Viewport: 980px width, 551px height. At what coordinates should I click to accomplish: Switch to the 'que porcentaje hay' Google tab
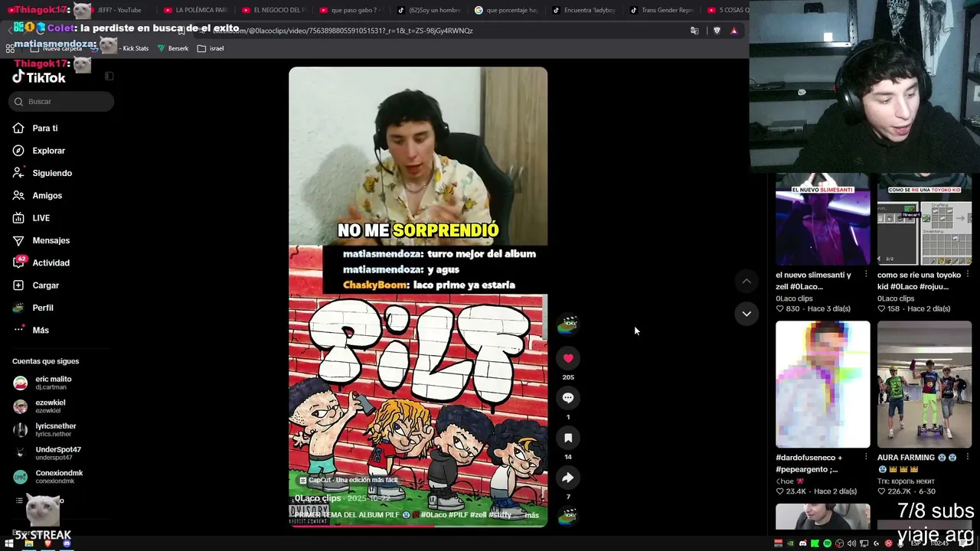pyautogui.click(x=506, y=10)
